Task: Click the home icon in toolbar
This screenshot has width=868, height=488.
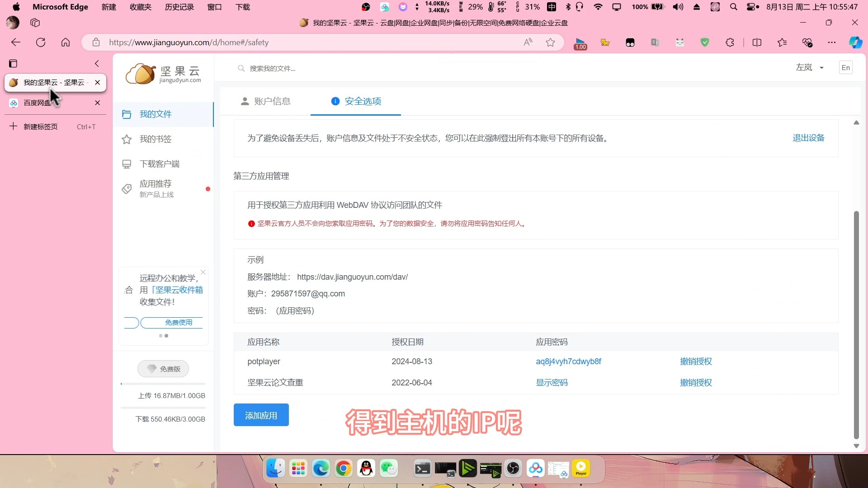Action: click(66, 42)
